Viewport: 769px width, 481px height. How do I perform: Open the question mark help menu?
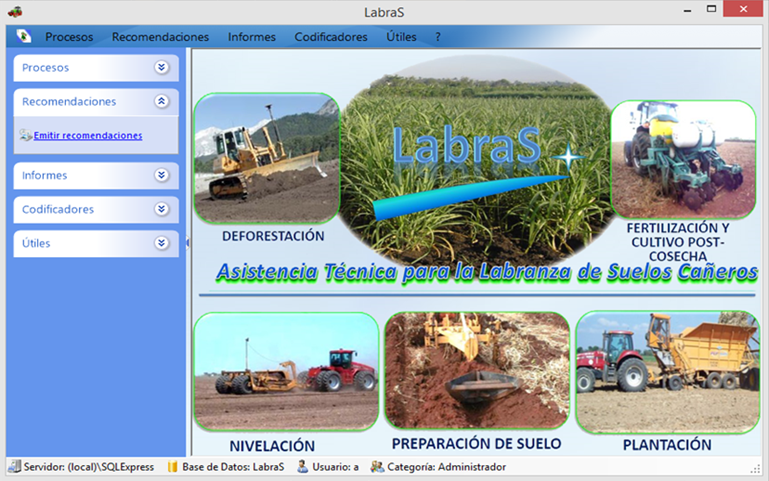coord(438,37)
